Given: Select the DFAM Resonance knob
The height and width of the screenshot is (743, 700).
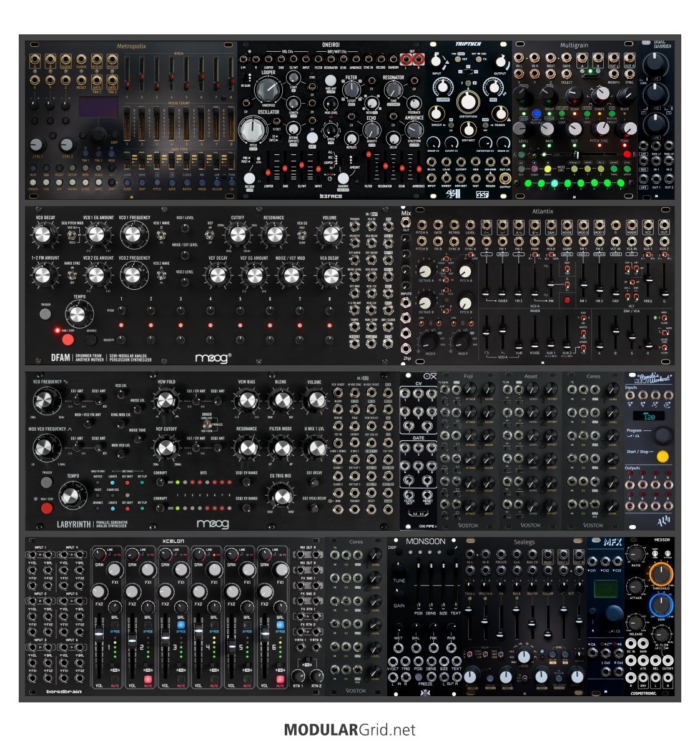Looking at the screenshot, I should (274, 234).
